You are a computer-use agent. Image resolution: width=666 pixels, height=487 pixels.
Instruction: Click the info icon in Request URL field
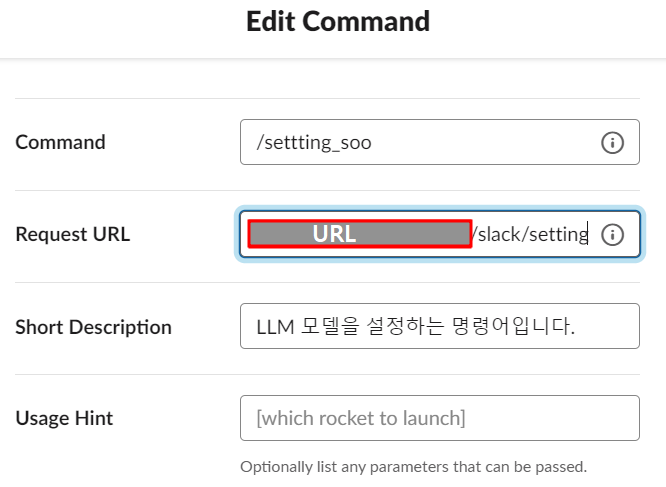coord(612,235)
